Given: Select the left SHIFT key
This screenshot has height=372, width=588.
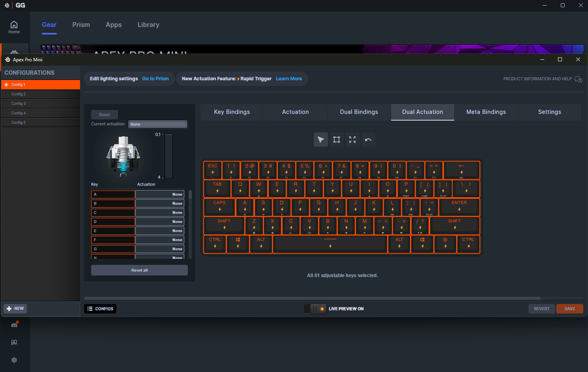Looking at the screenshot, I should coord(224,225).
